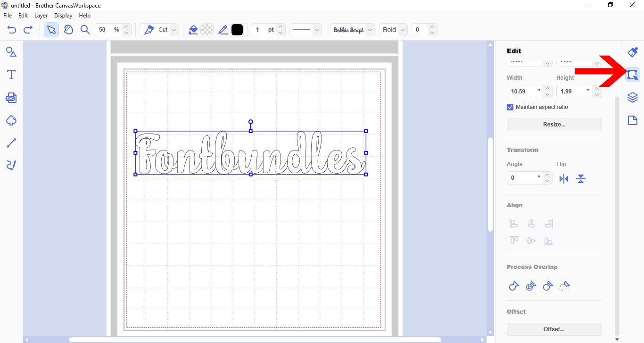This screenshot has height=343, width=644.
Task: Select the freehand drawing tool
Action: pyautogui.click(x=11, y=165)
